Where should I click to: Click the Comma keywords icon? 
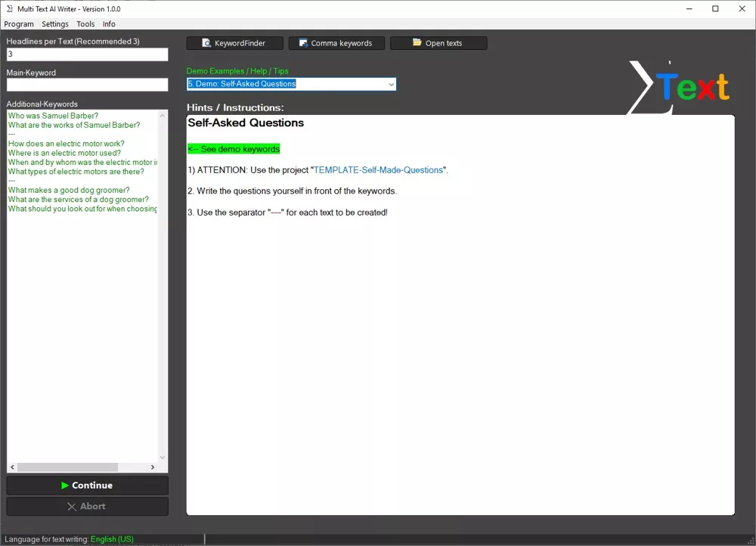pos(303,43)
